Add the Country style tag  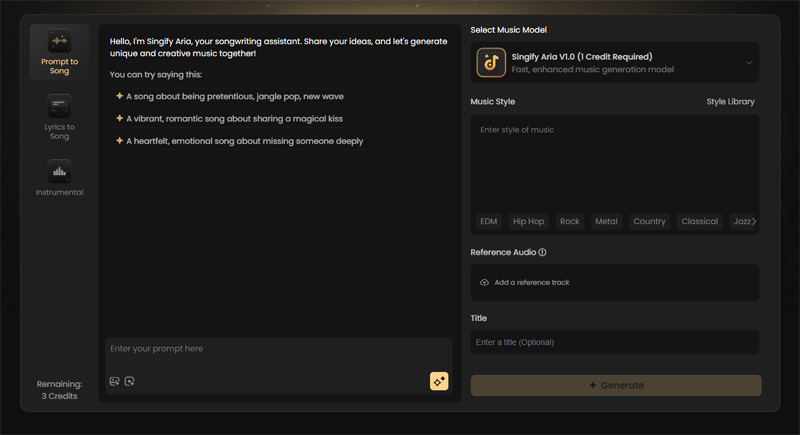tap(649, 221)
